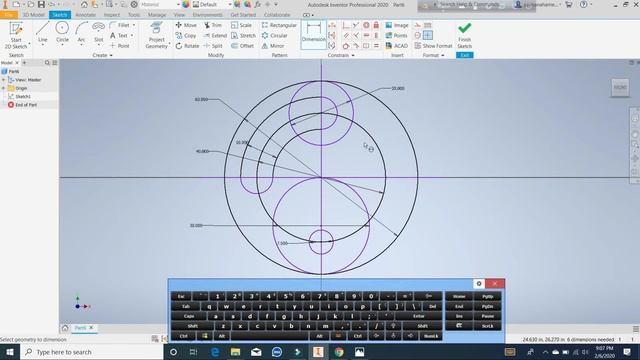
Task: Click the Rectangular pattern tool
Action: [279, 25]
